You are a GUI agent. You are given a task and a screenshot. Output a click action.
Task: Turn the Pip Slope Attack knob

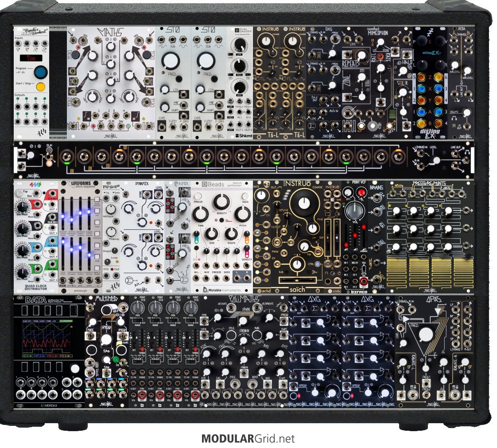pos(111,209)
